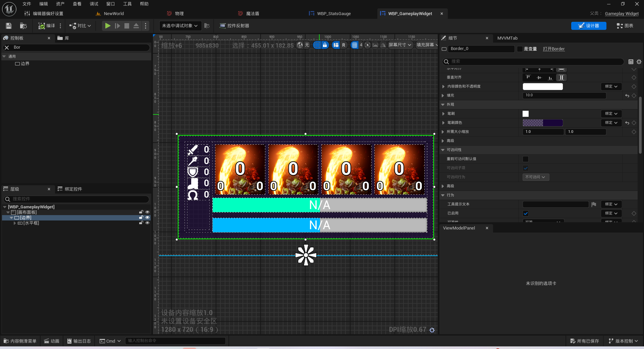Open the play options three-dot menu
This screenshot has height=349, width=644.
(x=145, y=26)
